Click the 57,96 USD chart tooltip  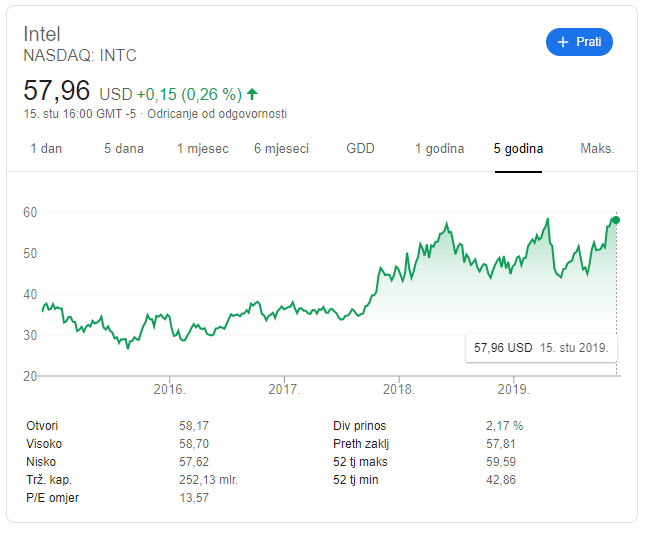[541, 347]
